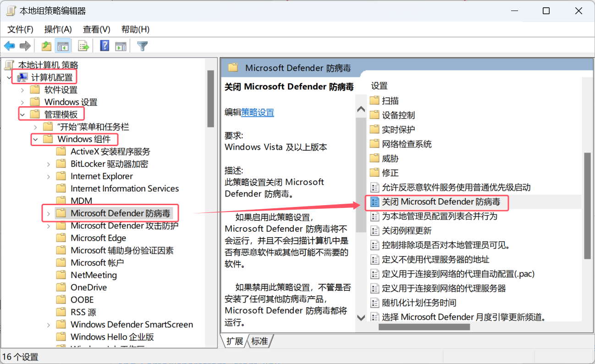Open the 威胁 folder in settings list

point(390,158)
